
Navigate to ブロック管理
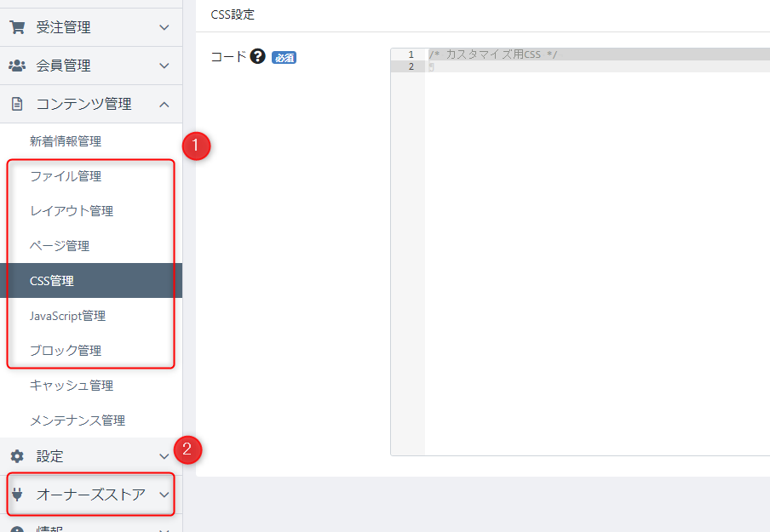66,351
